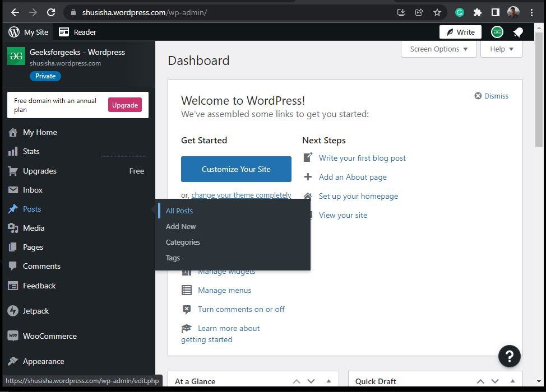Click the WooCommerce woo icon
Screen dimensions: 546x392
pyautogui.click(x=13, y=335)
